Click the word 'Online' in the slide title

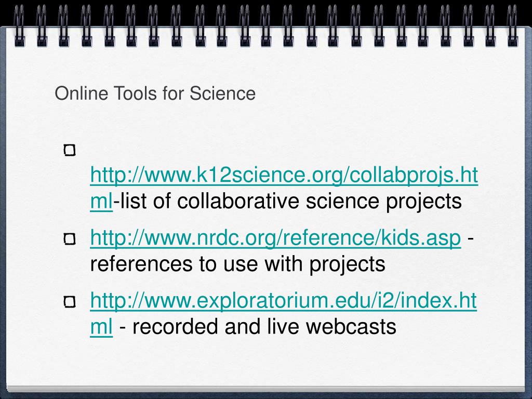click(x=82, y=94)
